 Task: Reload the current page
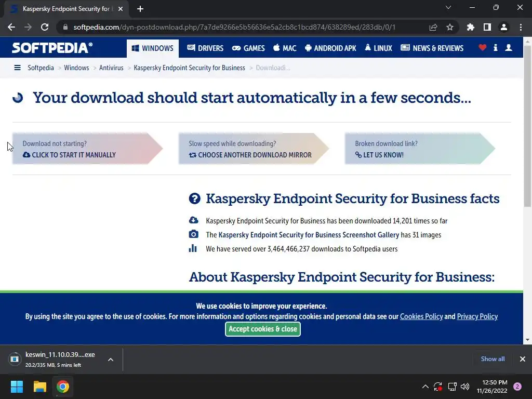45,27
